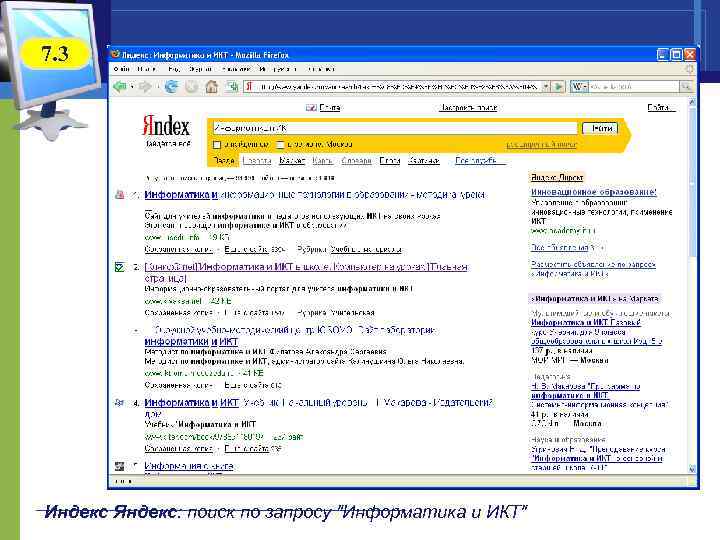Image resolution: width=720 pixels, height=540 pixels.
Task: Open the Инструменты menu
Action: point(278,69)
